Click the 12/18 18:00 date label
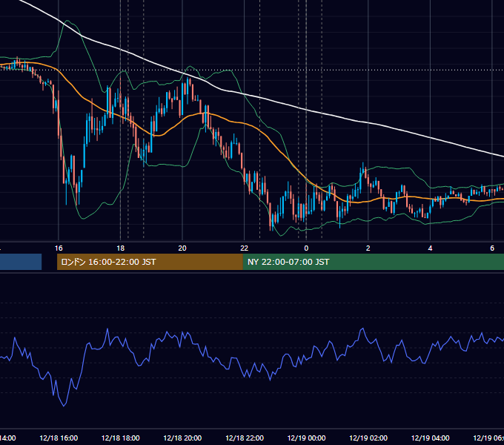This screenshot has width=504, height=445. 121,438
